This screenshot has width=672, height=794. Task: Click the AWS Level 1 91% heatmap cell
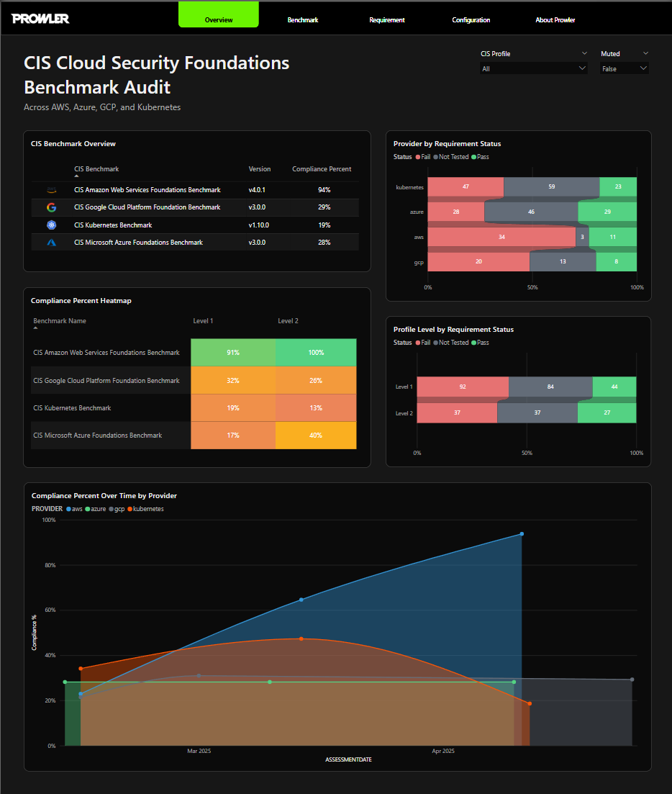coord(233,353)
